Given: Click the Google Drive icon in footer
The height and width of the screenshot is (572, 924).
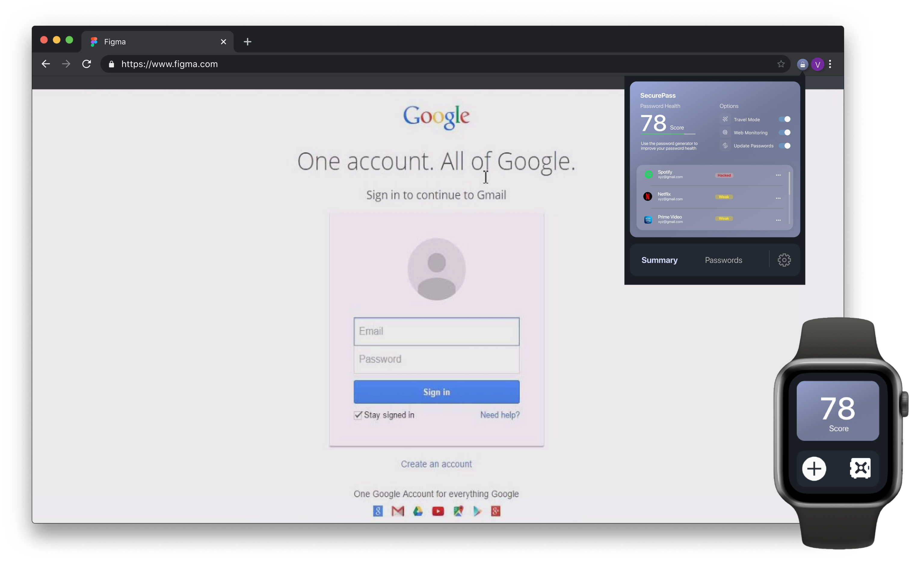Looking at the screenshot, I should 418,511.
